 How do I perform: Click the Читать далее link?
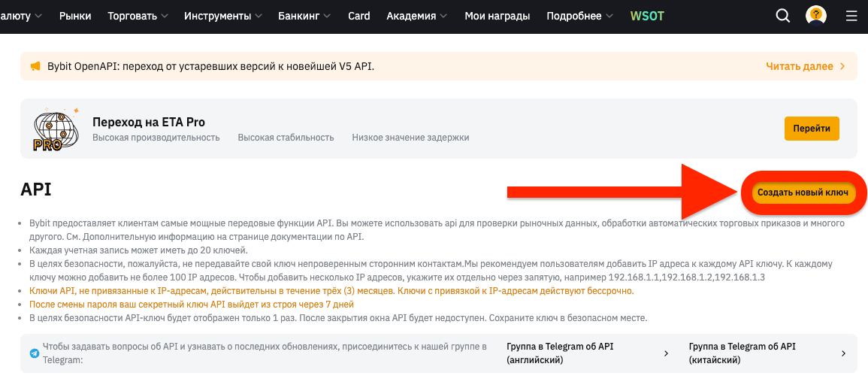click(x=800, y=66)
